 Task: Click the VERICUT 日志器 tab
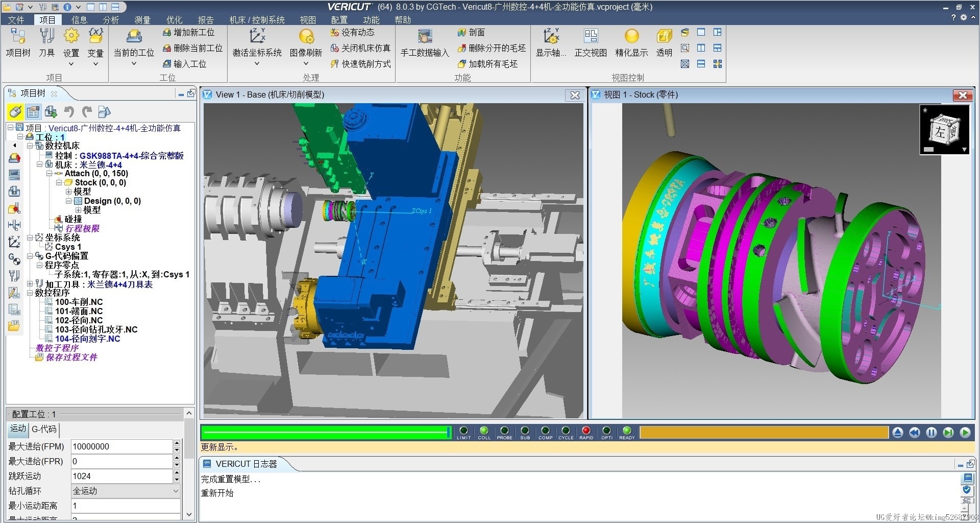coord(246,464)
